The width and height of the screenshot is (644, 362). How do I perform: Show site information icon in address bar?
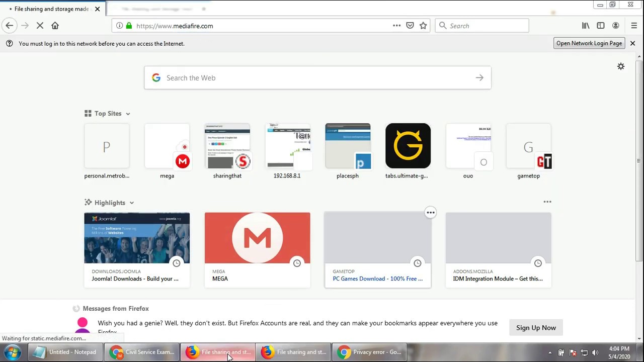click(119, 26)
